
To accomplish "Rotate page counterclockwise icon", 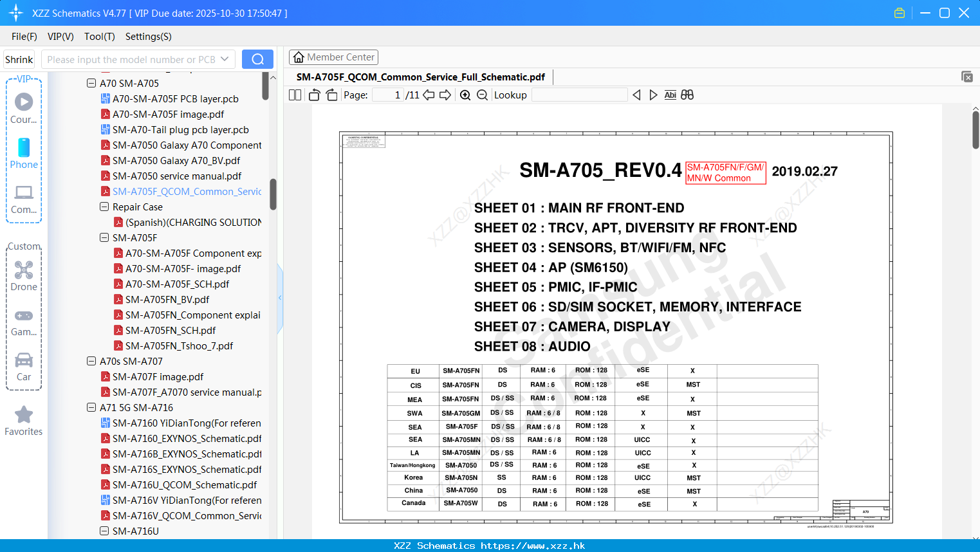I will (x=314, y=95).
